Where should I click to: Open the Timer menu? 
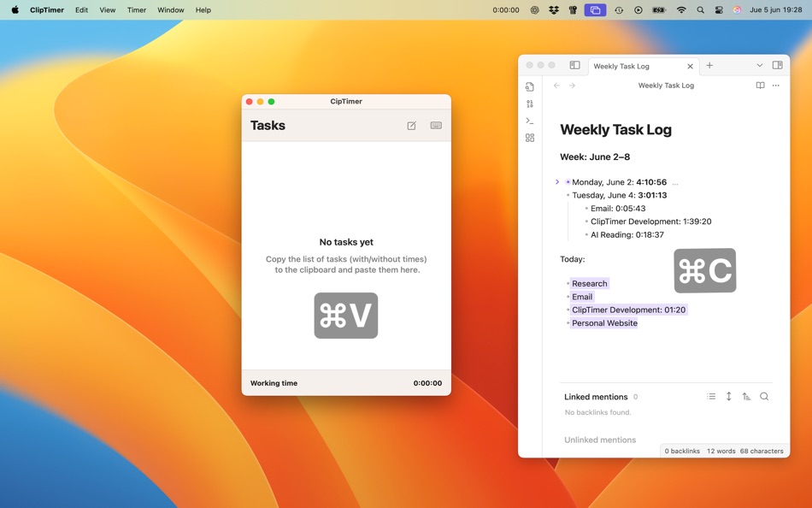[137, 10]
